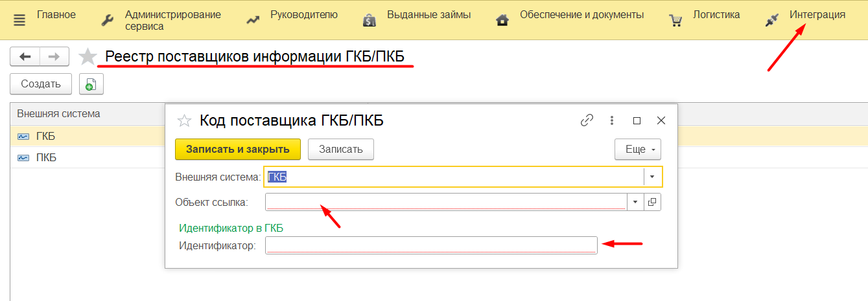Focus the Внешняя система field
This screenshot has width=868, height=301.
[x=454, y=177]
